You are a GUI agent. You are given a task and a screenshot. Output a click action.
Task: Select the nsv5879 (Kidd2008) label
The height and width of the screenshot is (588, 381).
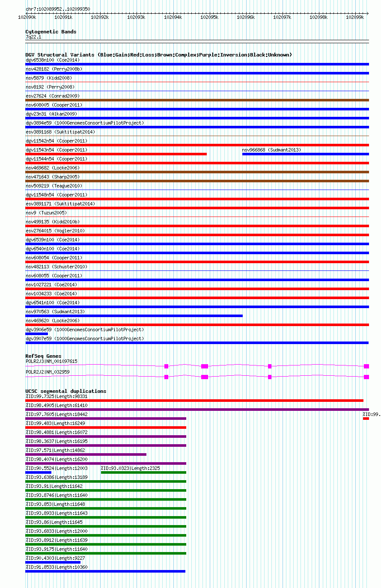(x=49, y=78)
